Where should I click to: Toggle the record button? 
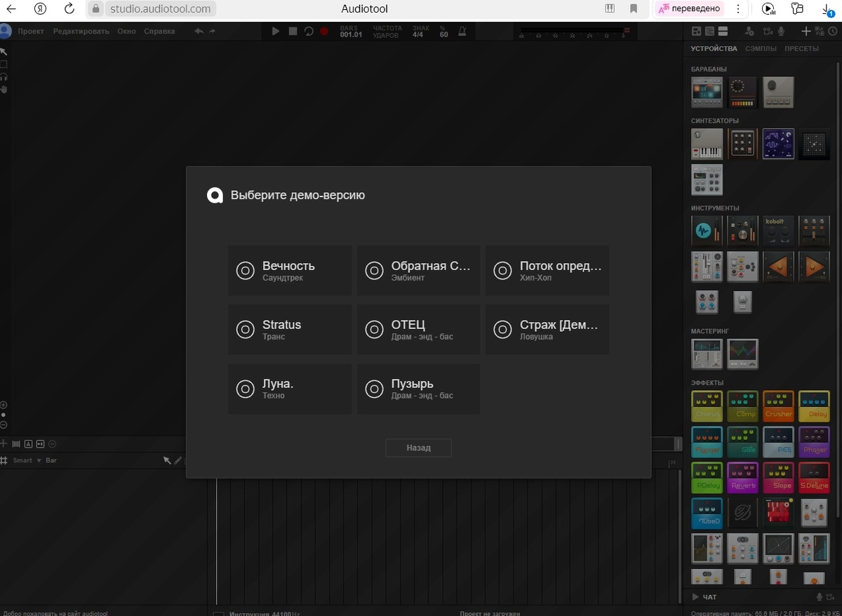pyautogui.click(x=324, y=32)
